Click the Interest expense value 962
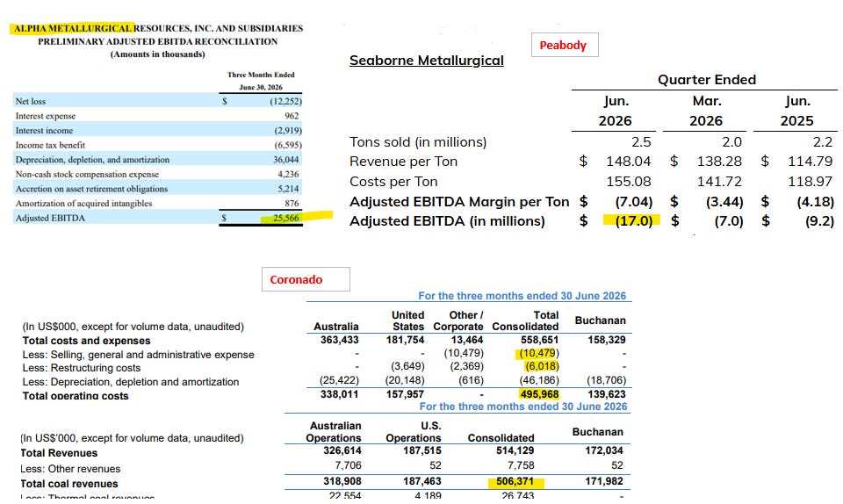The image size is (843, 504). 292,116
